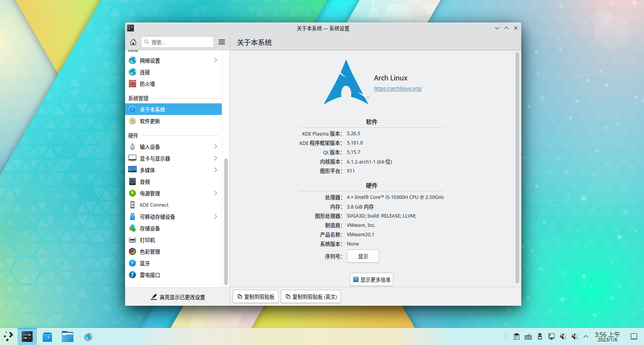Expand the 网络设置 submenu arrow
Viewport: 644px width, 345px height.
pos(216,61)
